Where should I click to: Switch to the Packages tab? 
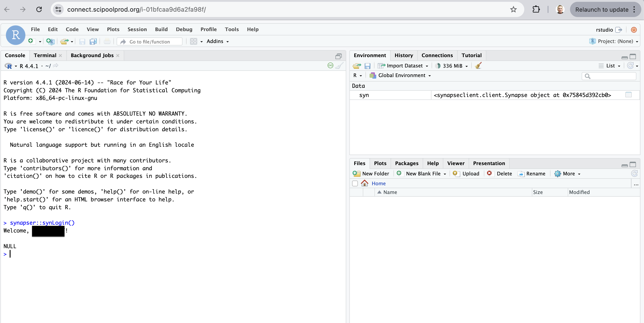coord(407,163)
